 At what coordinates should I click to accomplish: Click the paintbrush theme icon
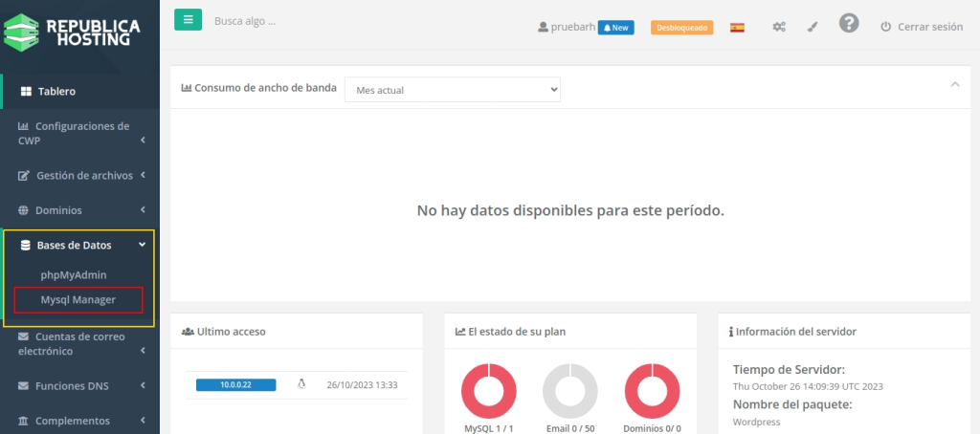point(813,28)
